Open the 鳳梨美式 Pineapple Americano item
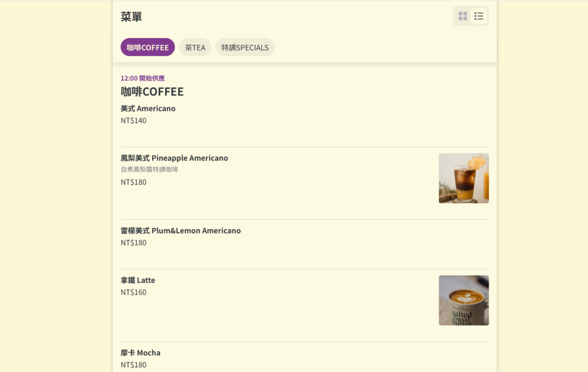 click(x=304, y=183)
